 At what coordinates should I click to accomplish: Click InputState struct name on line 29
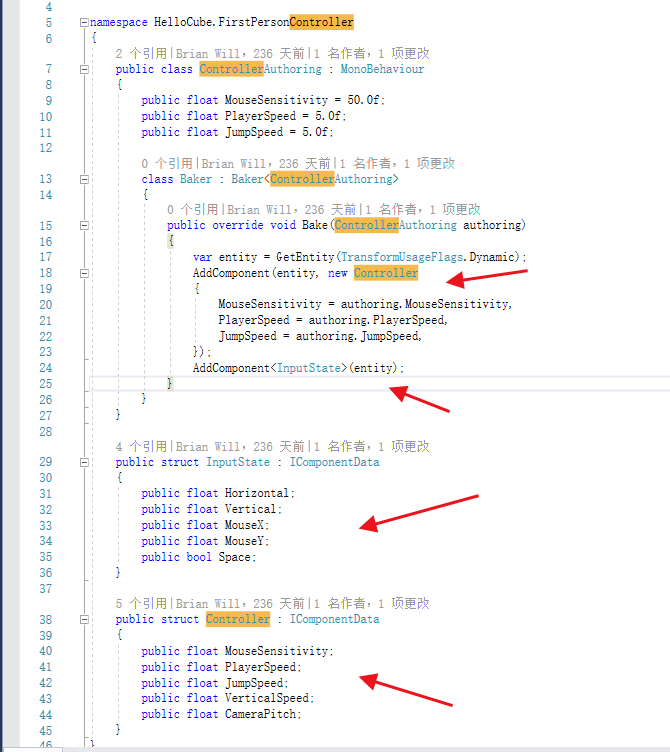tap(238, 462)
